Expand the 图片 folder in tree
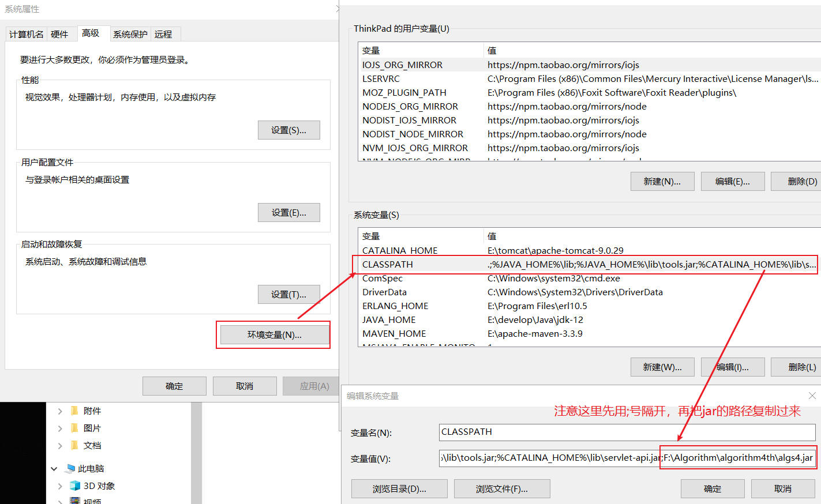The height and width of the screenshot is (504, 821). pyautogui.click(x=60, y=428)
